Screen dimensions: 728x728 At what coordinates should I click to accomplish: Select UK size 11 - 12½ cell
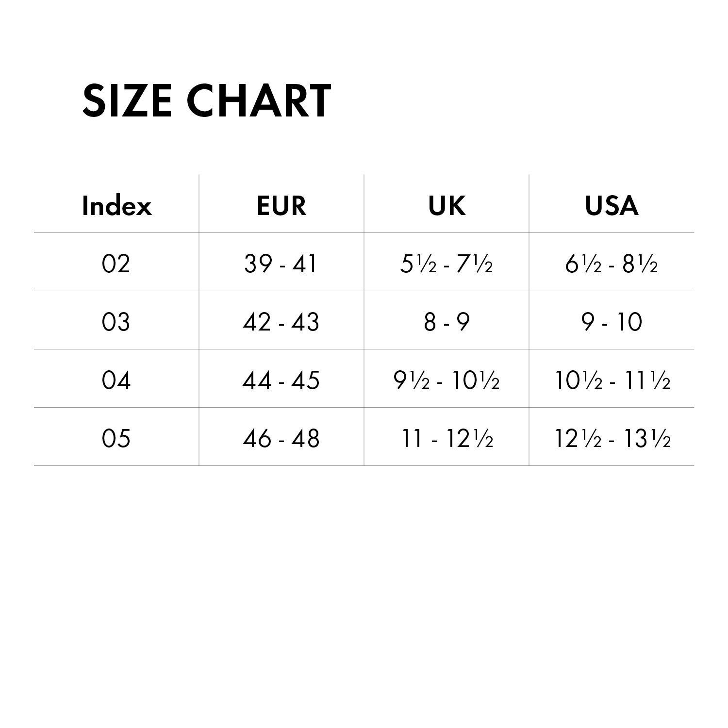pyautogui.click(x=447, y=439)
